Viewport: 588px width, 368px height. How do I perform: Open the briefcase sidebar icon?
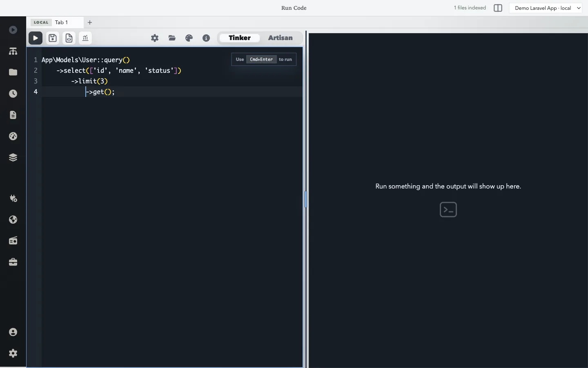pyautogui.click(x=13, y=262)
